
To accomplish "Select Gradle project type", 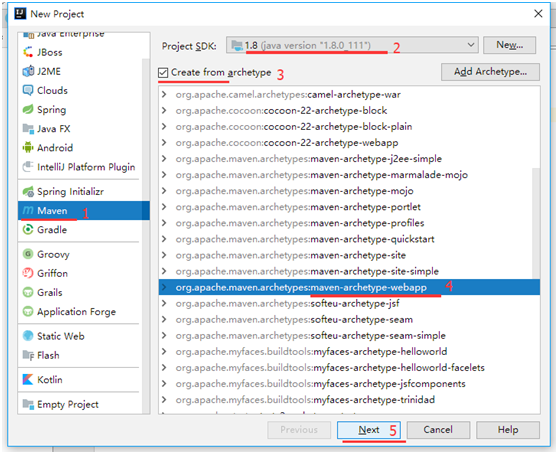I will [x=80, y=229].
